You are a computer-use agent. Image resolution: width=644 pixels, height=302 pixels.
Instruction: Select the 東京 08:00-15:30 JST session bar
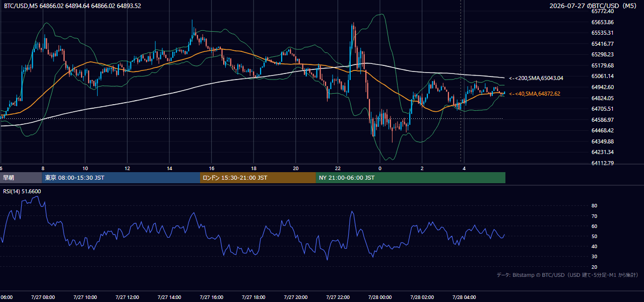121,178
